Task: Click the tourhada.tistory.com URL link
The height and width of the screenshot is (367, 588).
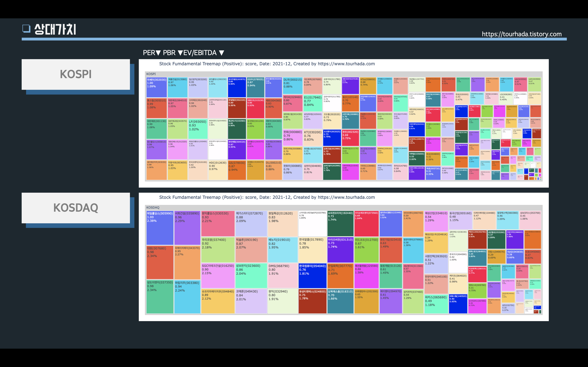Action: tap(522, 34)
